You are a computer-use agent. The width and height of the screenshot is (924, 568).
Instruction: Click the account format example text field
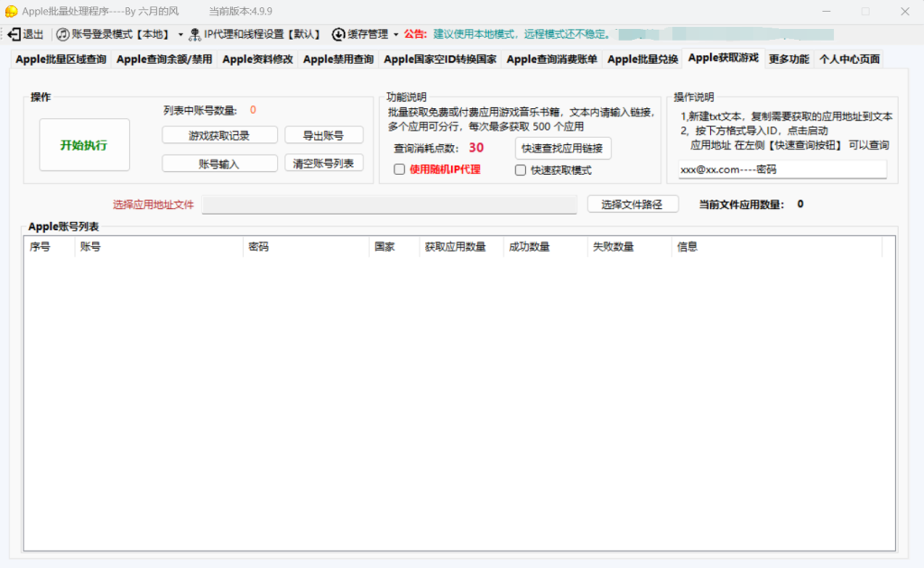tap(781, 169)
